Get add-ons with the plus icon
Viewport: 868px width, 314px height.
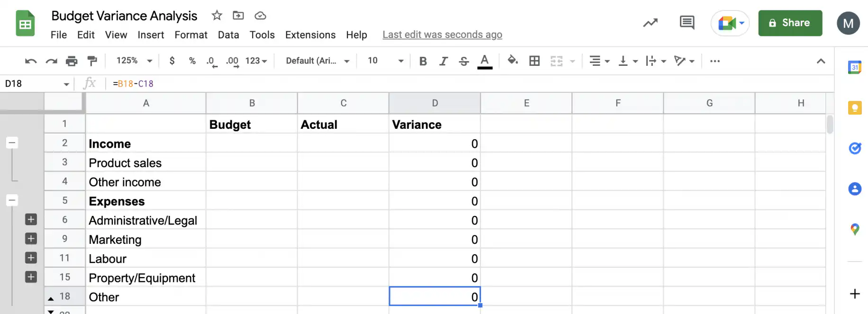coord(855,294)
